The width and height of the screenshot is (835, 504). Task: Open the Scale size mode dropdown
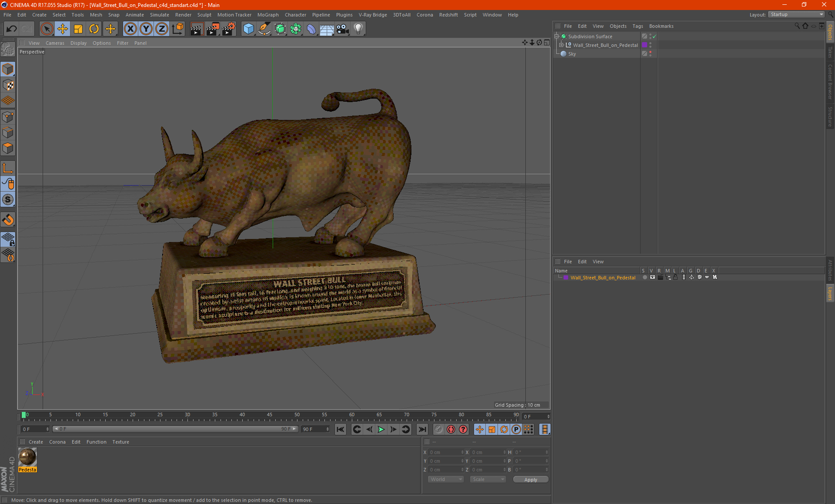(x=488, y=479)
